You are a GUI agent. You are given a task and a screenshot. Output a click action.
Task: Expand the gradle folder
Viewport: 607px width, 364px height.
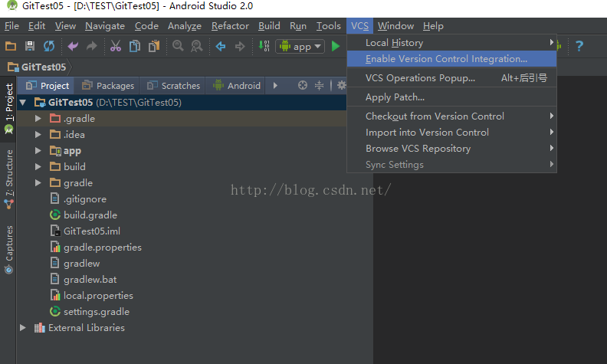coord(38,183)
